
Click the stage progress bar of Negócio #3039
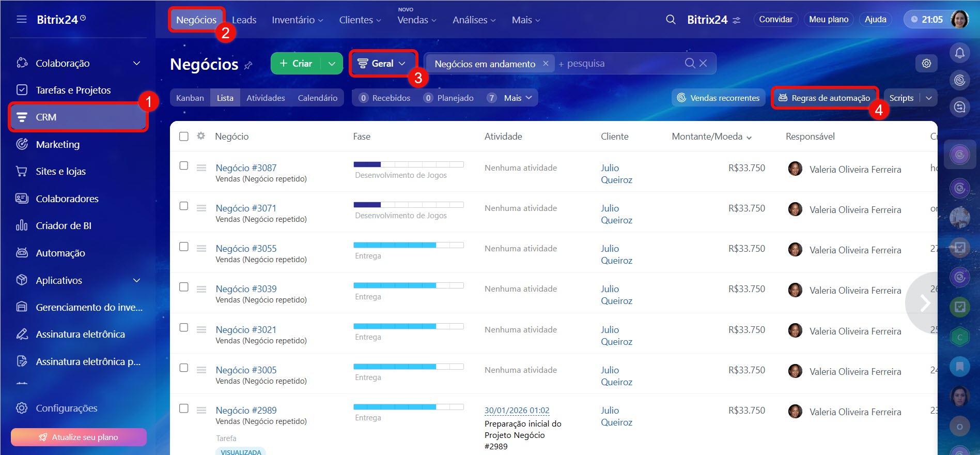coord(408,285)
